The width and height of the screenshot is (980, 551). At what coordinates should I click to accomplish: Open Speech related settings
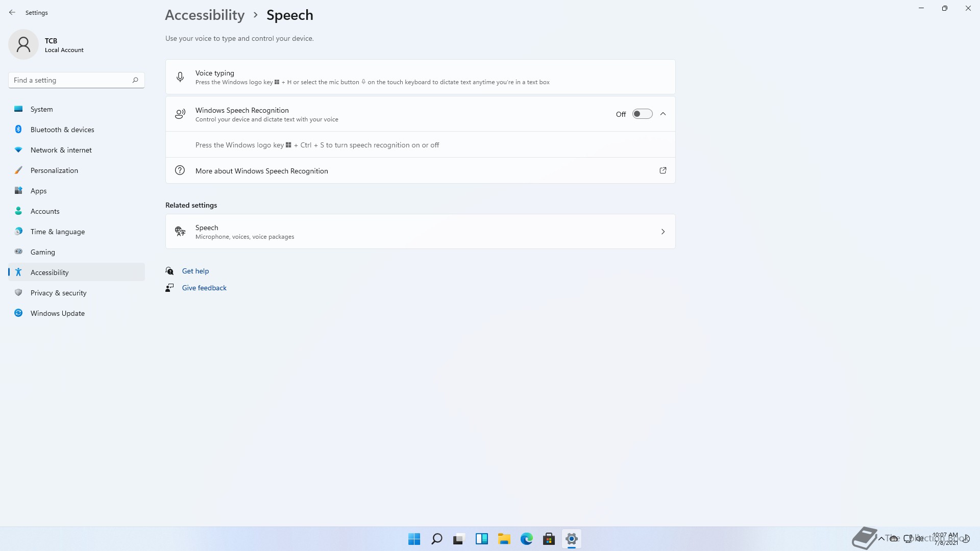pos(420,232)
